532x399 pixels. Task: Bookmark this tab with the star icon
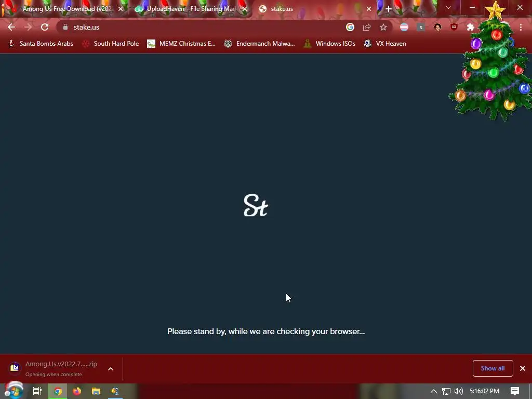pos(383,27)
